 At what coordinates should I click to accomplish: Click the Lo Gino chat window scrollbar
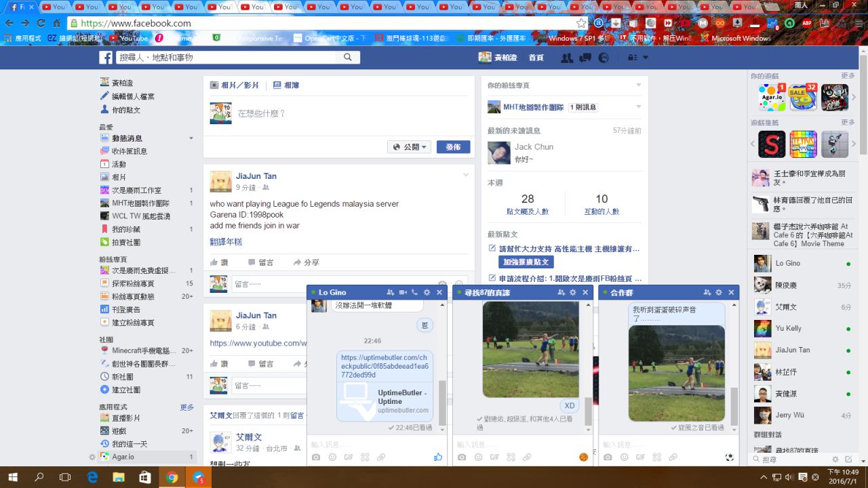442,400
